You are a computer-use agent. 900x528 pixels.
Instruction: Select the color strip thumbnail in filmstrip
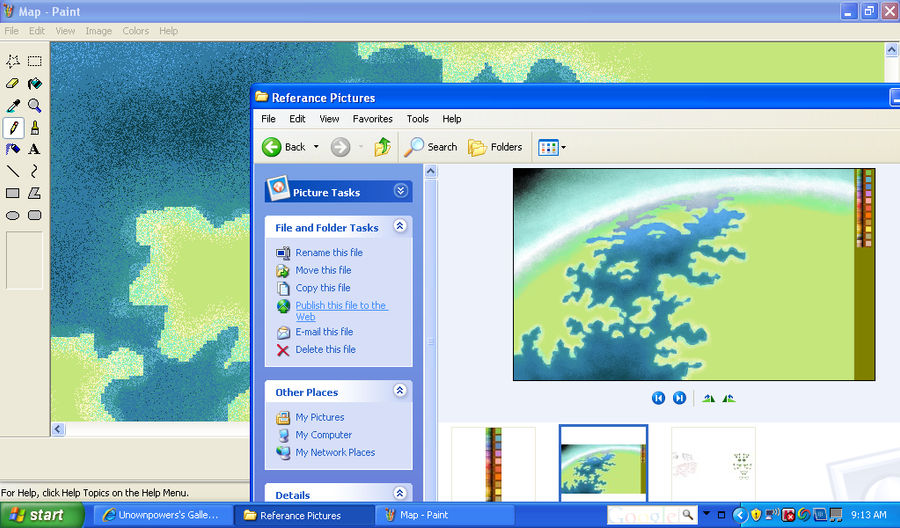493,464
